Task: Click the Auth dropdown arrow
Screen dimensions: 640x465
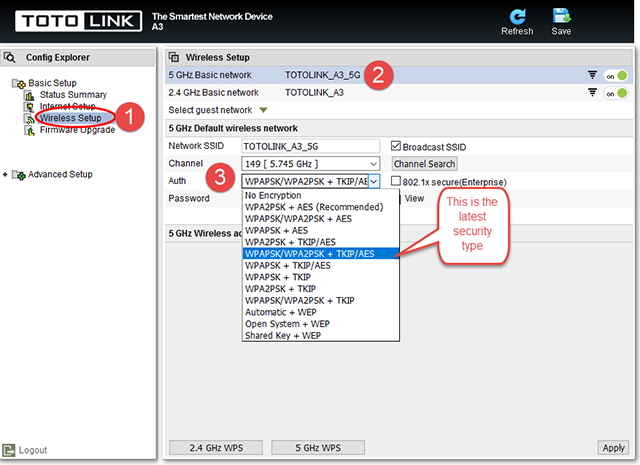Action: 374,181
